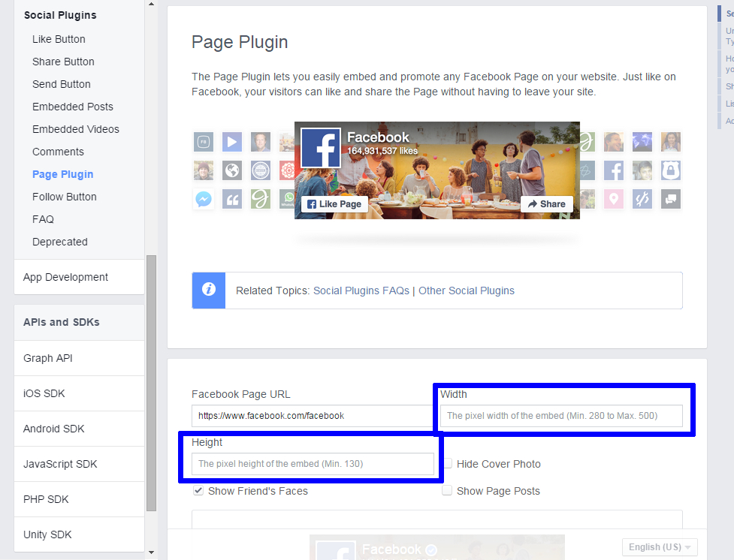
Task: Open Android SDK in the sidebar
Action: [x=79, y=429]
